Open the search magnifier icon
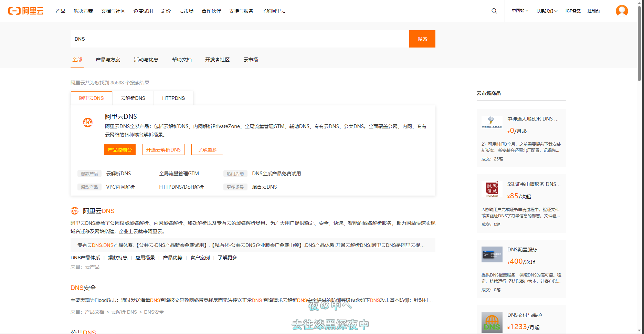The width and height of the screenshot is (644, 334). [494, 11]
